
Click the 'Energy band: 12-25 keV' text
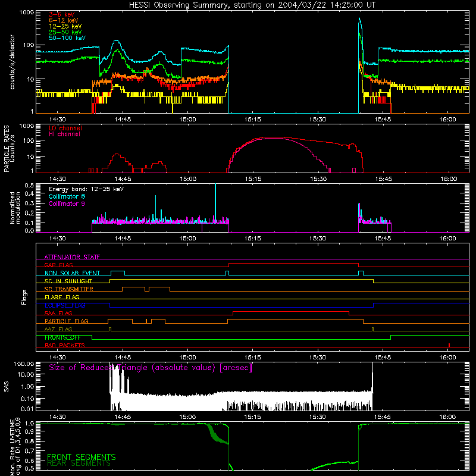(86, 189)
